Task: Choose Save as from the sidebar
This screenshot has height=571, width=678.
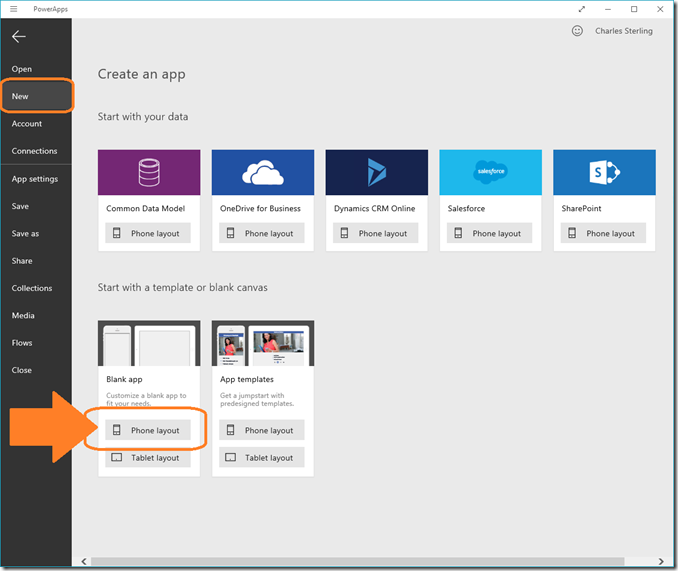Action: click(26, 233)
